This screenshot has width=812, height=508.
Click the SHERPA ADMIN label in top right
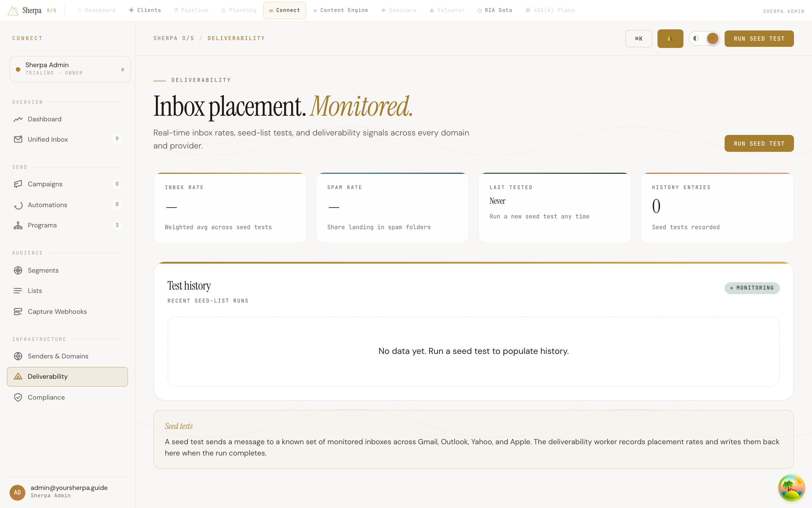[784, 11]
